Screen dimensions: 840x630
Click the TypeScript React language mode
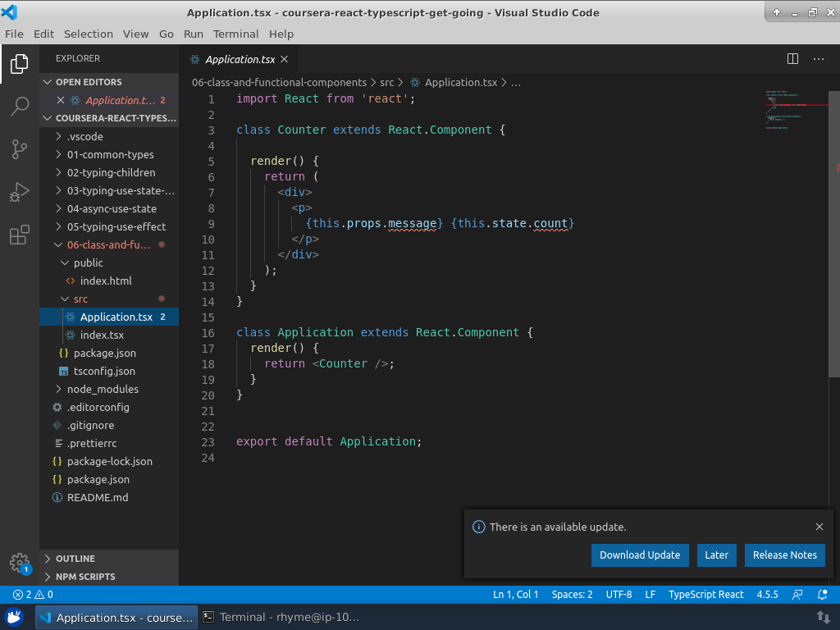tap(705, 595)
